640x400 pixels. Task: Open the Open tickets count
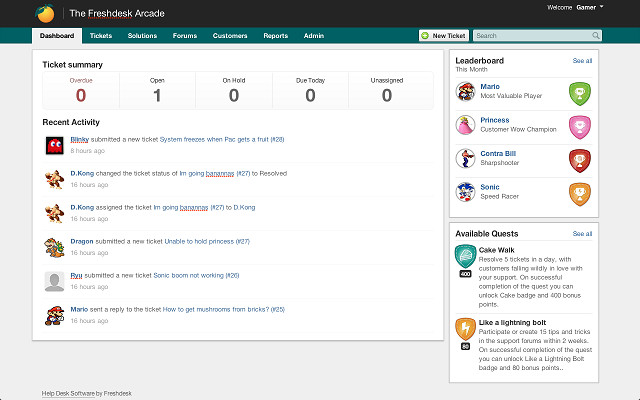(x=157, y=91)
